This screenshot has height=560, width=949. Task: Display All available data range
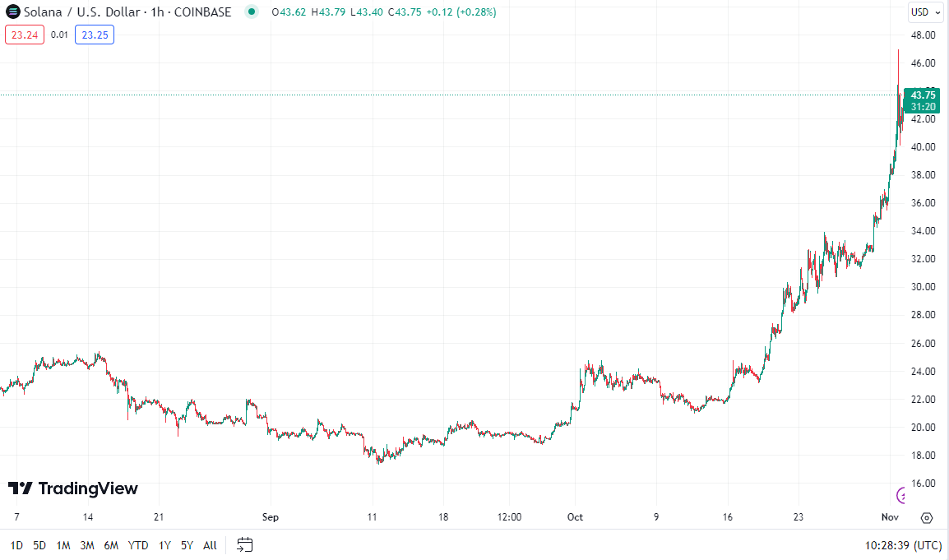pos(210,544)
